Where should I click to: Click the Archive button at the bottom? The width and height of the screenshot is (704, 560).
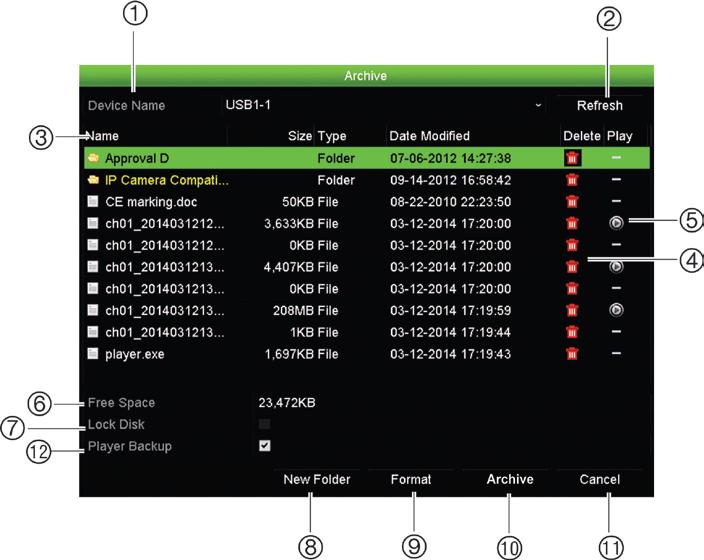coord(510,479)
